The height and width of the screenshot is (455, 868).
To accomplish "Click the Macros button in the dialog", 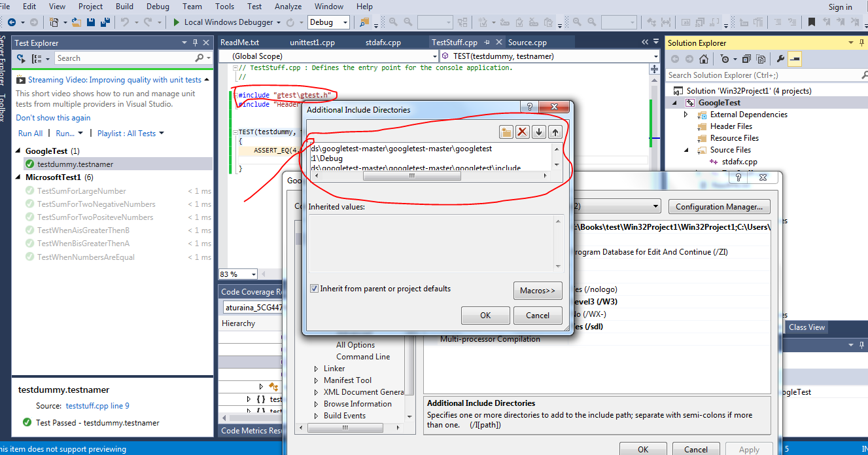I will point(538,290).
